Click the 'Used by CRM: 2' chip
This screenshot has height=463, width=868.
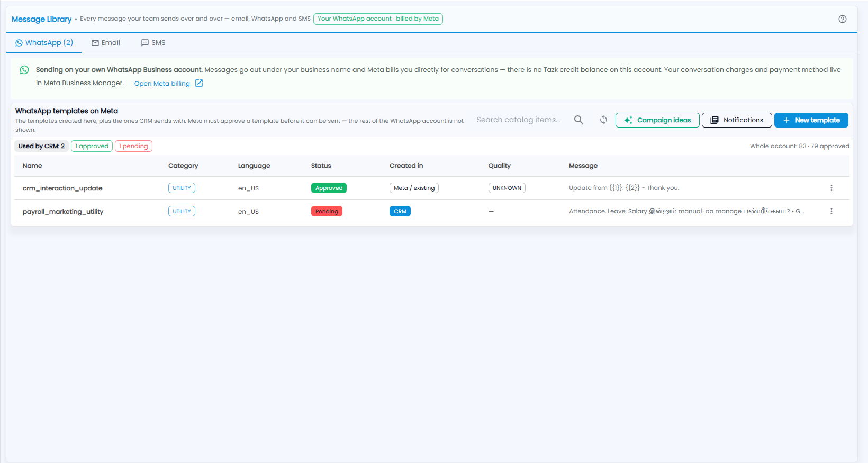tap(41, 146)
